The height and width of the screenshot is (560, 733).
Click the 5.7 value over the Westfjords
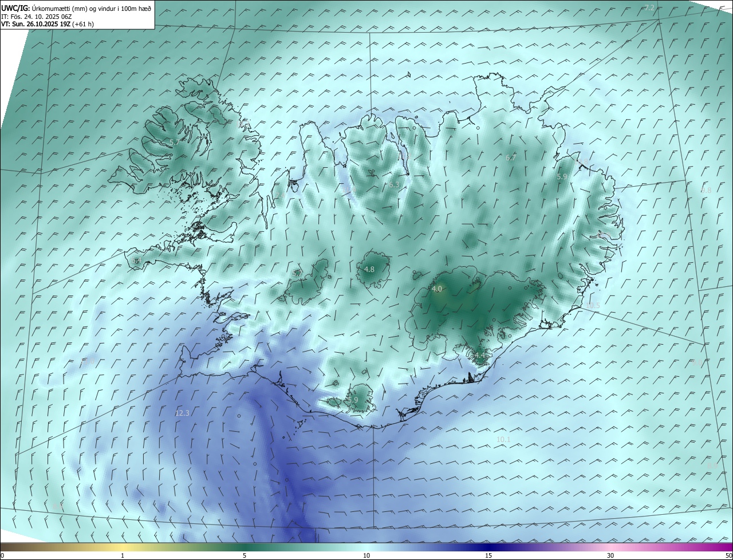pyautogui.click(x=174, y=141)
